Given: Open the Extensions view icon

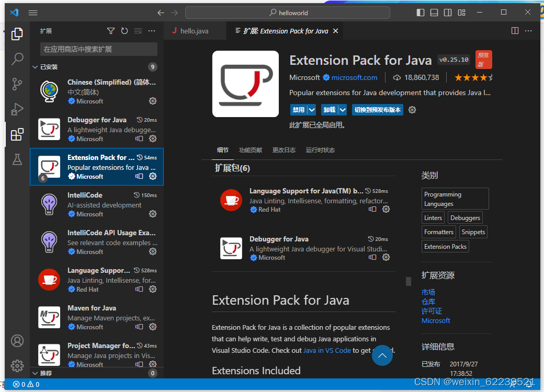Looking at the screenshot, I should point(17,134).
